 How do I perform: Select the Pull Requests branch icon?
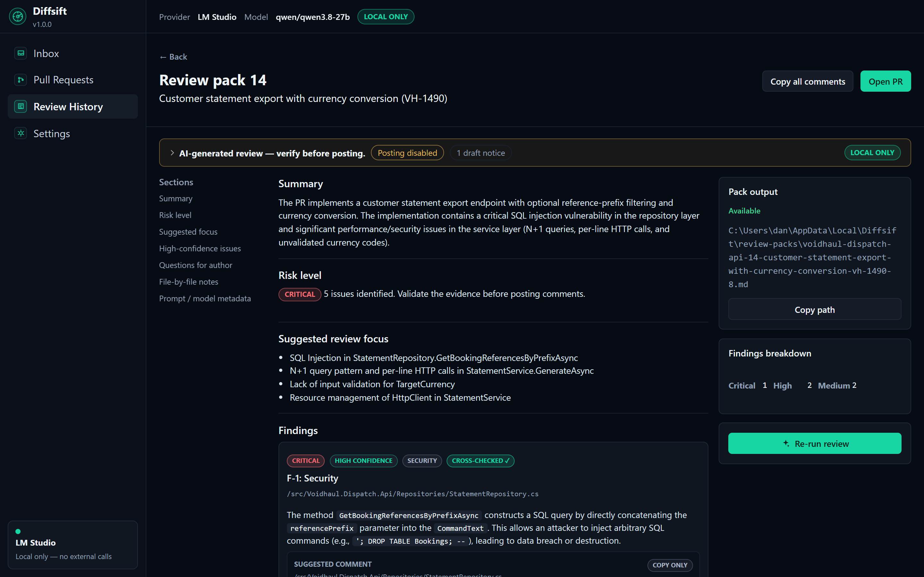[x=21, y=80]
